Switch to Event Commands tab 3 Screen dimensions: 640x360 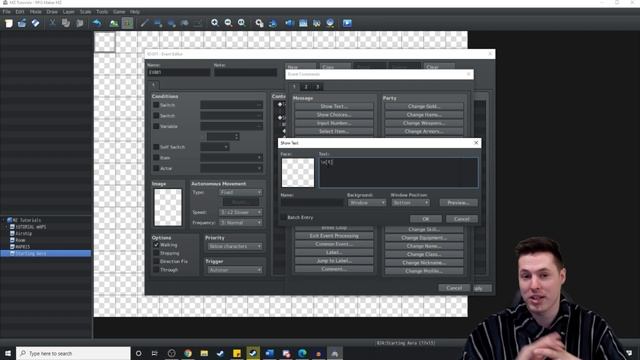(x=317, y=87)
